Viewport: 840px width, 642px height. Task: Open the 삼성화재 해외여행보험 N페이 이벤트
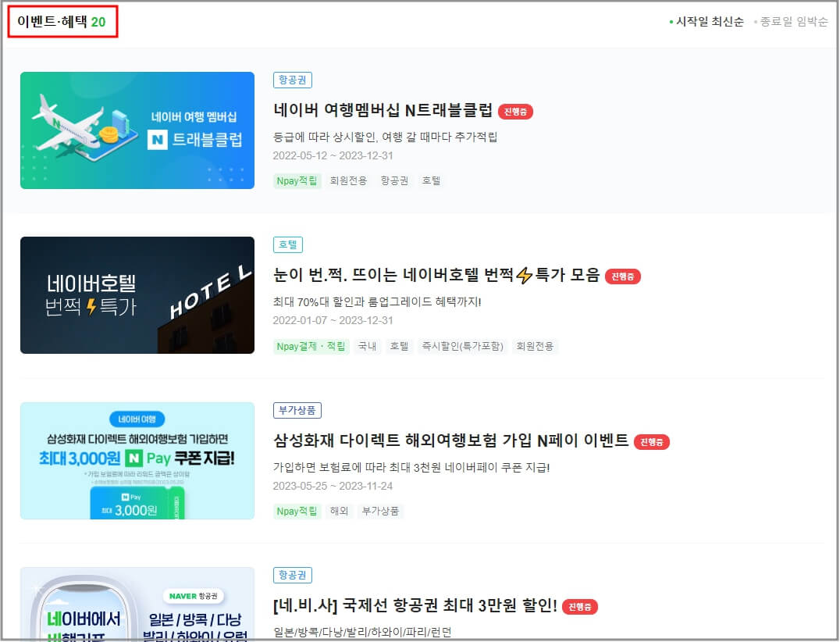[x=453, y=440]
